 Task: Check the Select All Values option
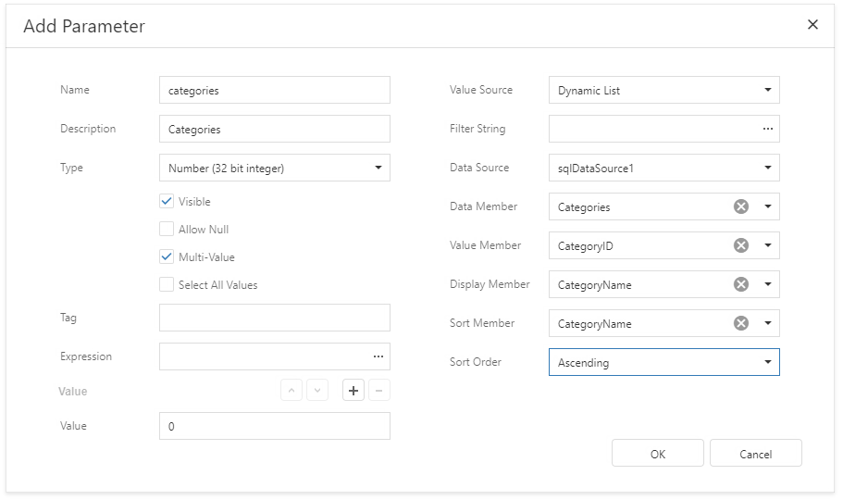[166, 284]
